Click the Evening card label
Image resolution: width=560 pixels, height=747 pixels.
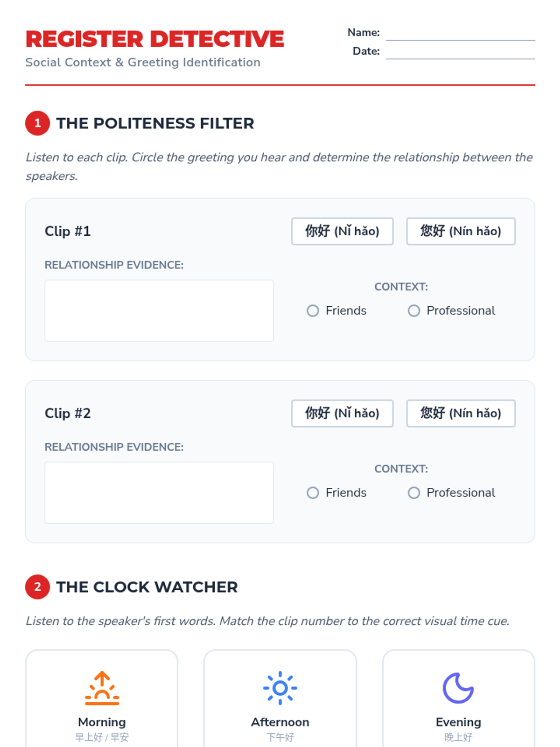[458, 722]
